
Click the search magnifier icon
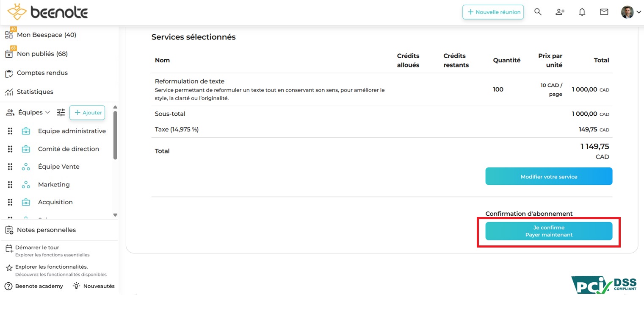[x=538, y=12]
